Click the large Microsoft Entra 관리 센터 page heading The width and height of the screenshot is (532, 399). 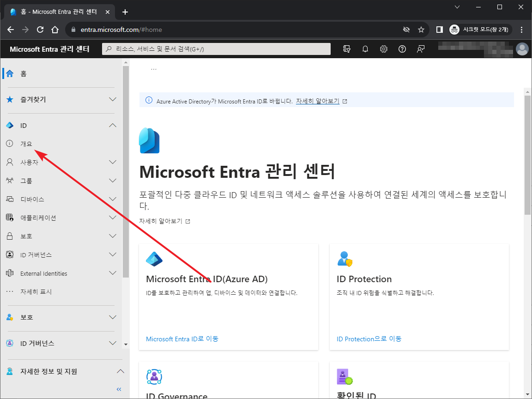(x=237, y=172)
